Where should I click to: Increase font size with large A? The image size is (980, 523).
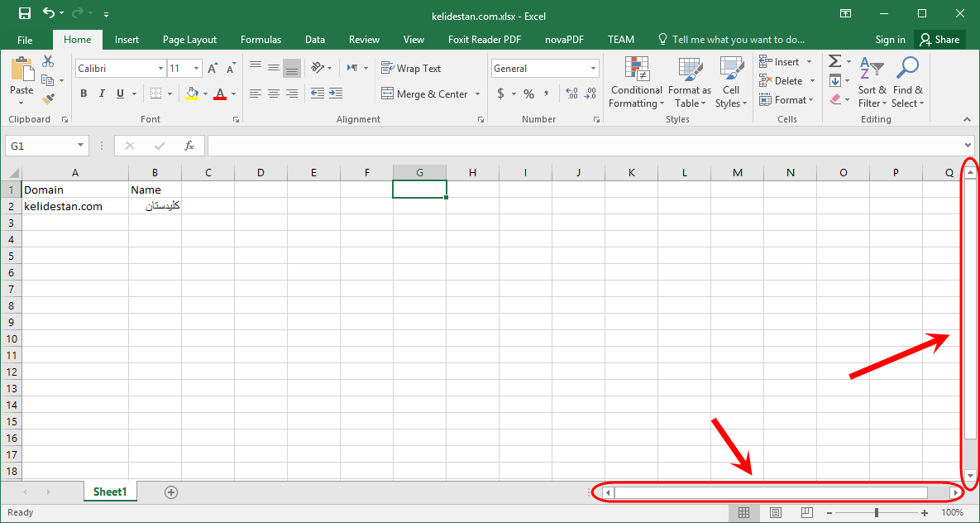click(213, 68)
